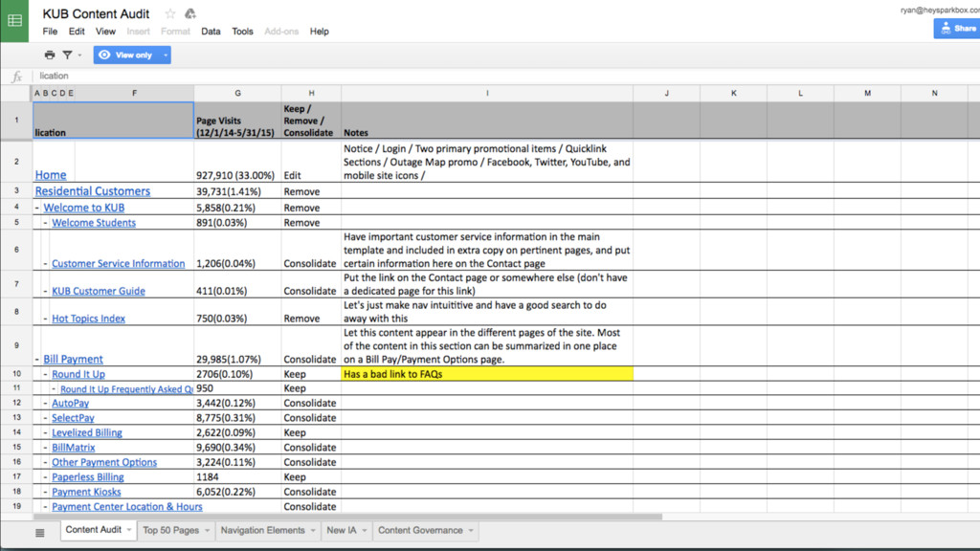Screen dimensions: 980x551
Task: Open the all sheets list icon
Action: [x=39, y=532]
